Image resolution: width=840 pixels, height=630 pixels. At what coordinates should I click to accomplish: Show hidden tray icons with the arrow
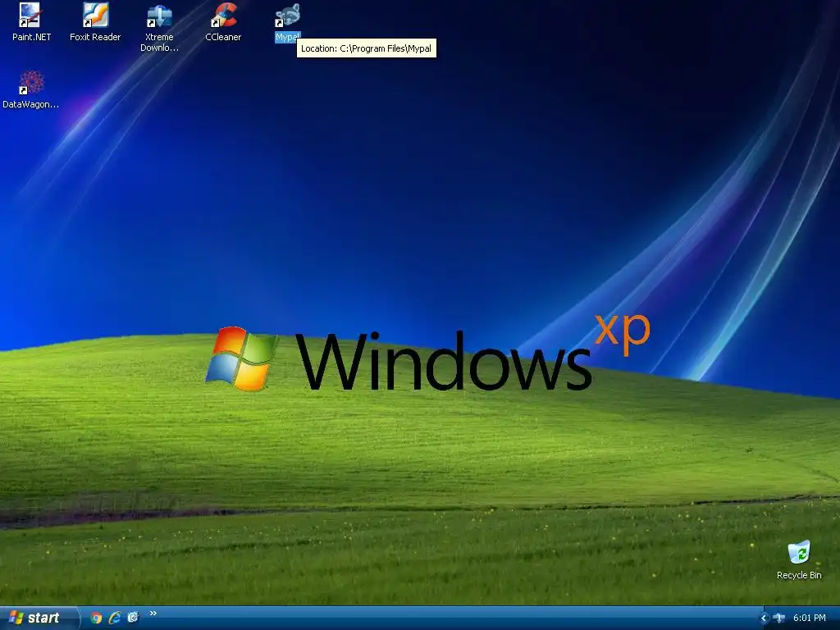(x=764, y=619)
